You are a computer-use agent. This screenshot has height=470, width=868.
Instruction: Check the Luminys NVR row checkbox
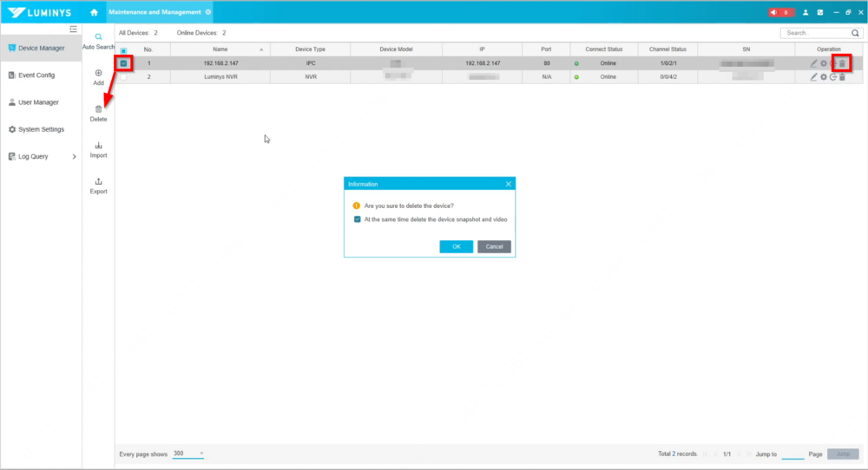(x=123, y=77)
